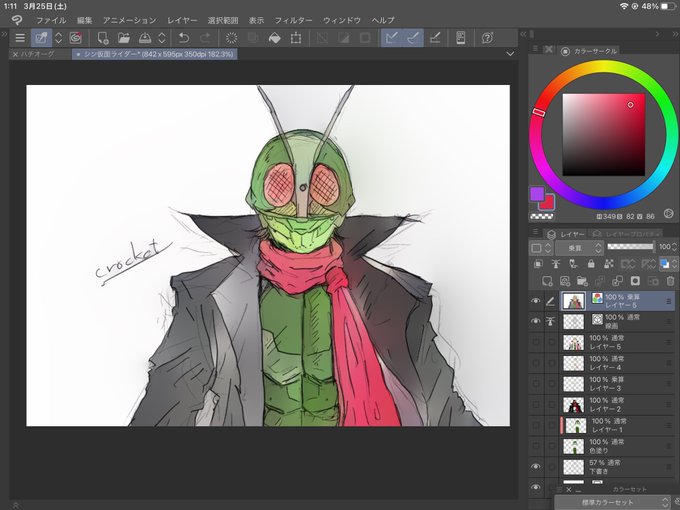
Task: Delete the layer with trash icon
Action: [x=670, y=281]
